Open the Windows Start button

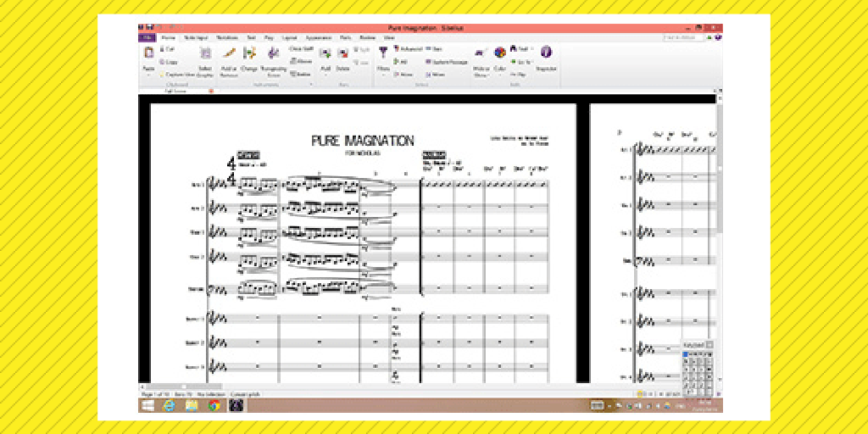tap(147, 405)
